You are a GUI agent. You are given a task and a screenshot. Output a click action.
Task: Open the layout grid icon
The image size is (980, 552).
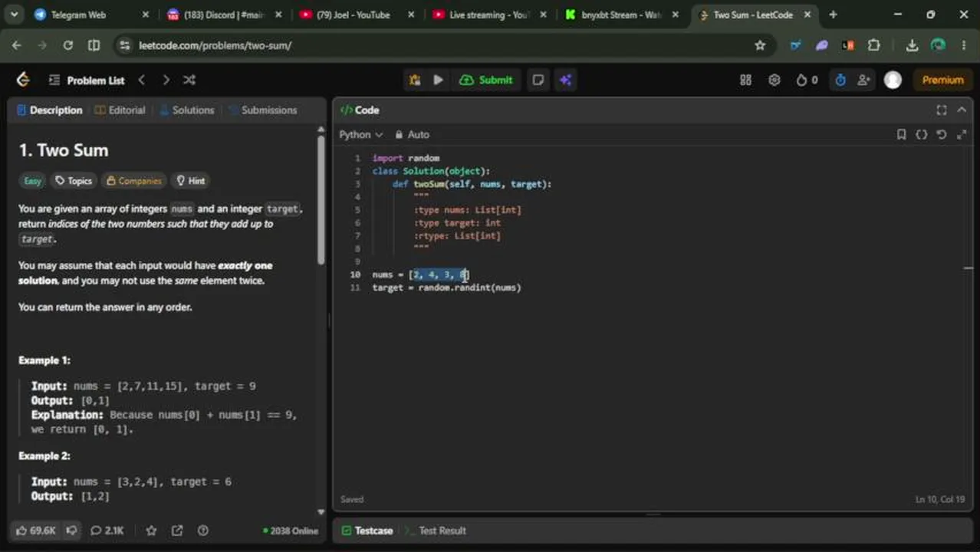coord(745,80)
